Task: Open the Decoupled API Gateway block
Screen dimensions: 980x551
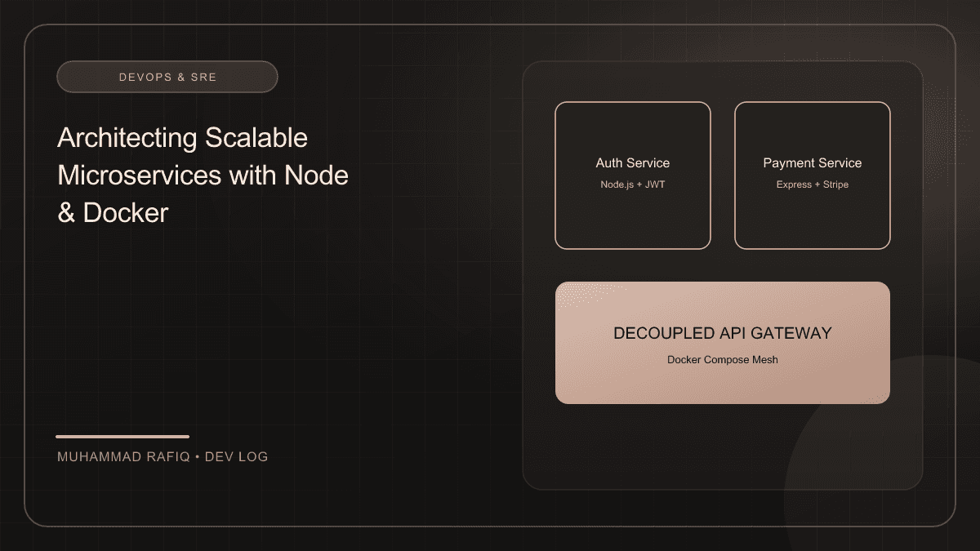Action: [723, 343]
